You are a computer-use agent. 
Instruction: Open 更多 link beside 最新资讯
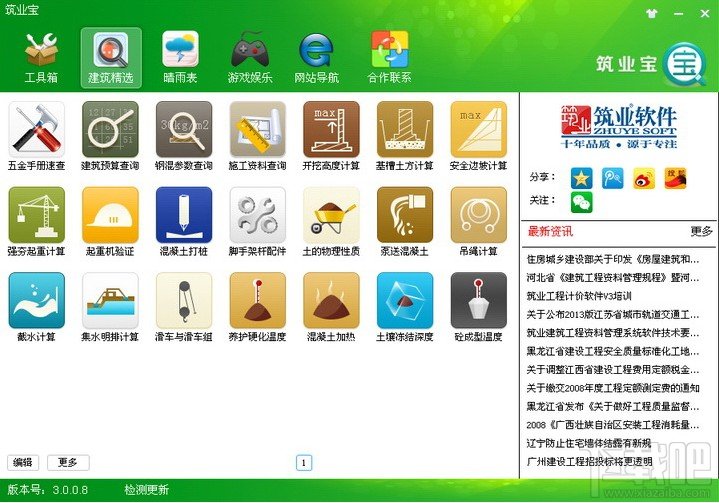click(701, 232)
